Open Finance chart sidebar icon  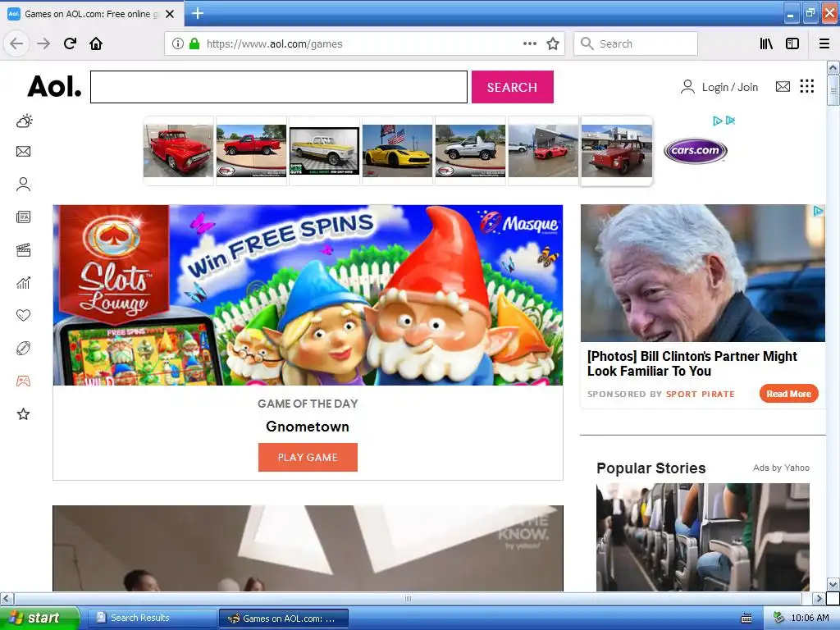tap(24, 283)
